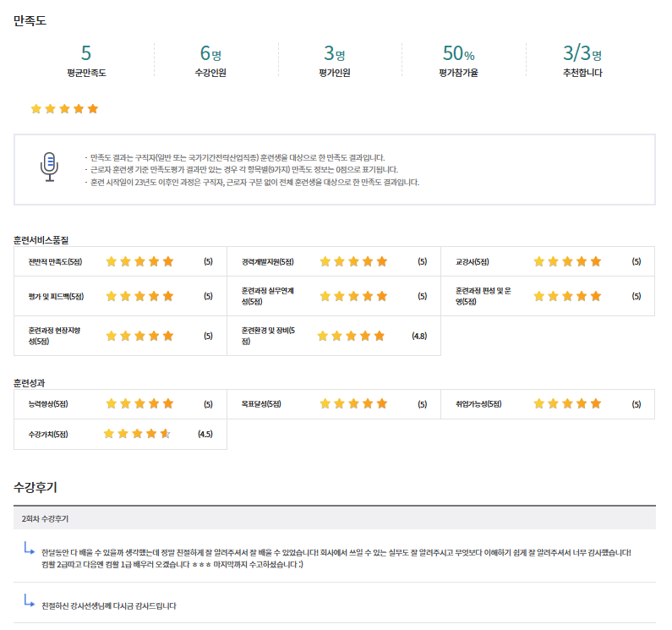Click the star rating for 목표달성
672x630 pixels.
tap(353, 404)
